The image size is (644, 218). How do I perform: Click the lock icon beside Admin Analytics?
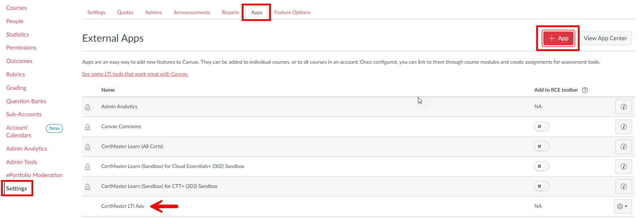click(x=88, y=107)
